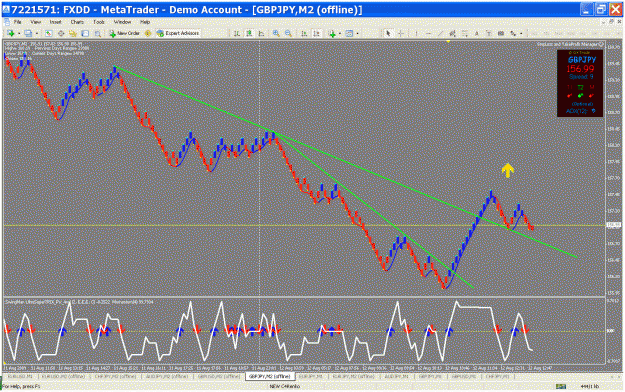Expand the arrows tool dropdown
This screenshot has height=392, width=625.
521,33
